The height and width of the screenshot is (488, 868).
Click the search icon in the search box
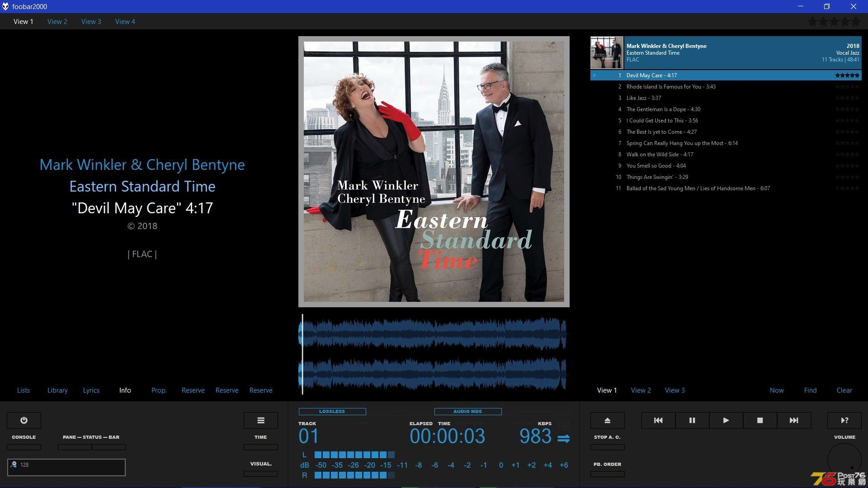click(x=14, y=465)
